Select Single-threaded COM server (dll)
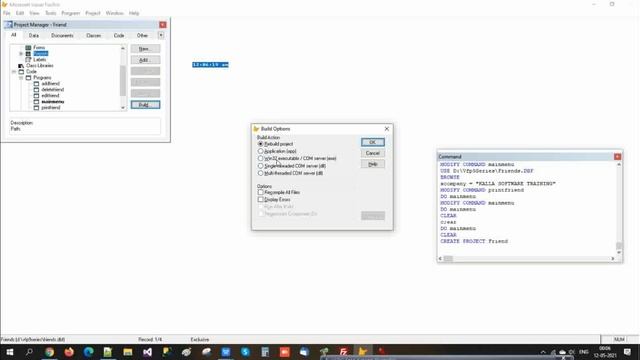 [x=260, y=166]
